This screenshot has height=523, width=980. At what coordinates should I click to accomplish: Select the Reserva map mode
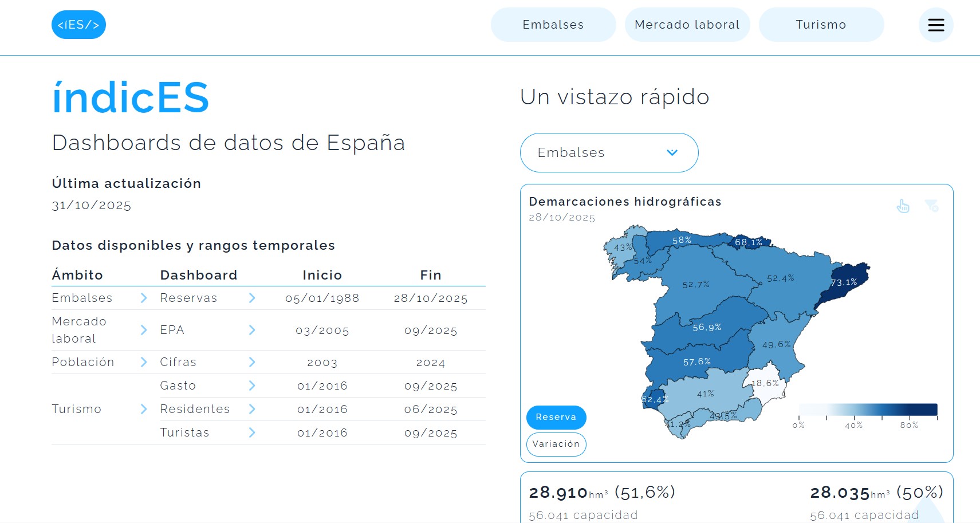pyautogui.click(x=556, y=417)
